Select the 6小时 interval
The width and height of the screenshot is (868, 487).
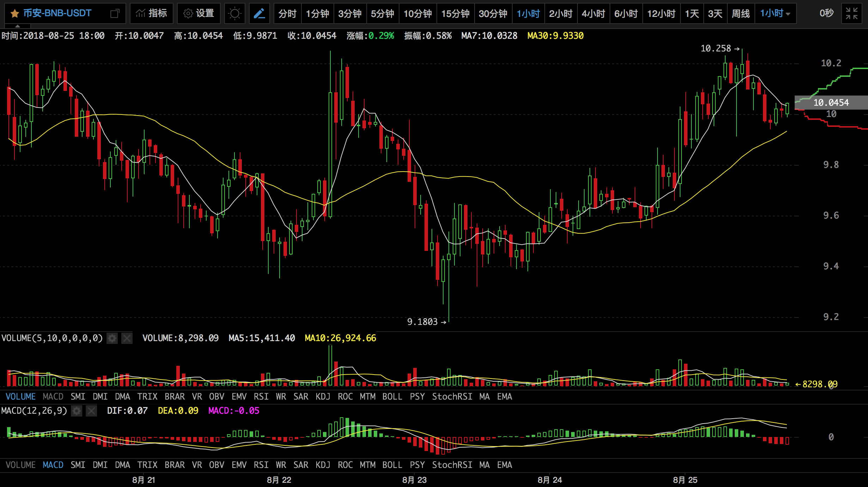coord(626,14)
